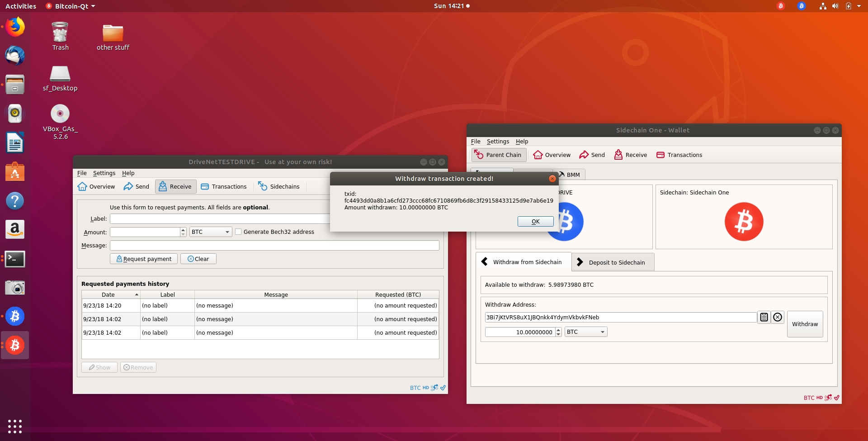Launch Firefox from the Ubuntu dock
Viewport: 868px width, 441px height.
[x=15, y=27]
